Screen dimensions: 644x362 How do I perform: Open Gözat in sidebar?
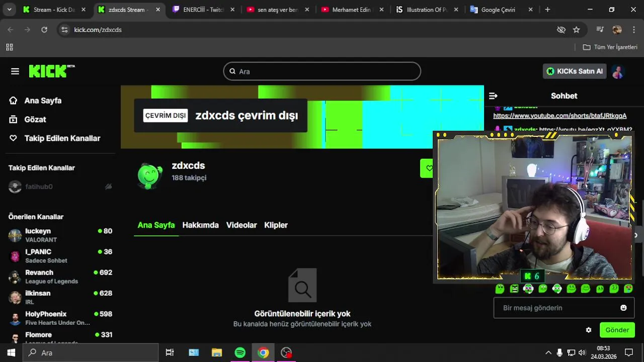point(28,120)
